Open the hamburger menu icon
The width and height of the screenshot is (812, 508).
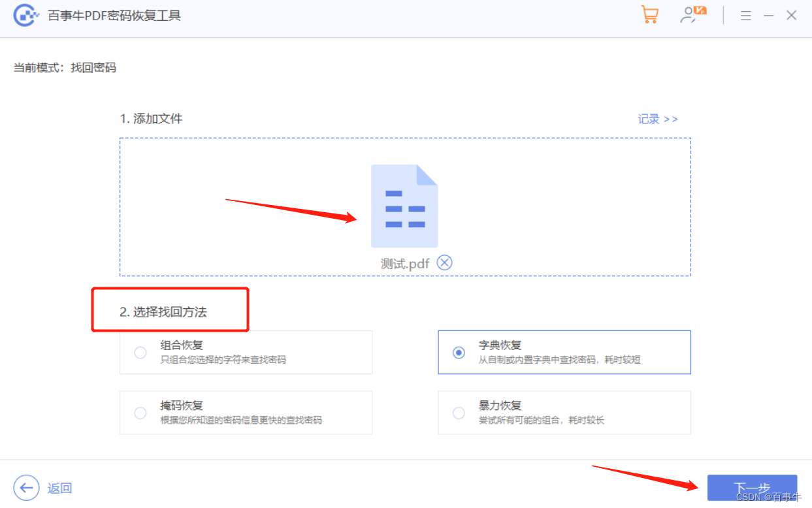click(x=745, y=16)
